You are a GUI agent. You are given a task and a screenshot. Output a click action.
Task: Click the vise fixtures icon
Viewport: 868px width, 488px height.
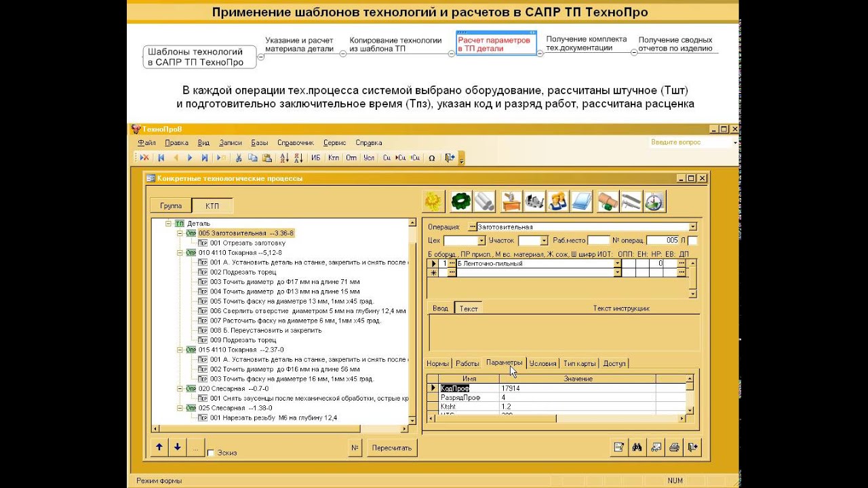point(535,201)
